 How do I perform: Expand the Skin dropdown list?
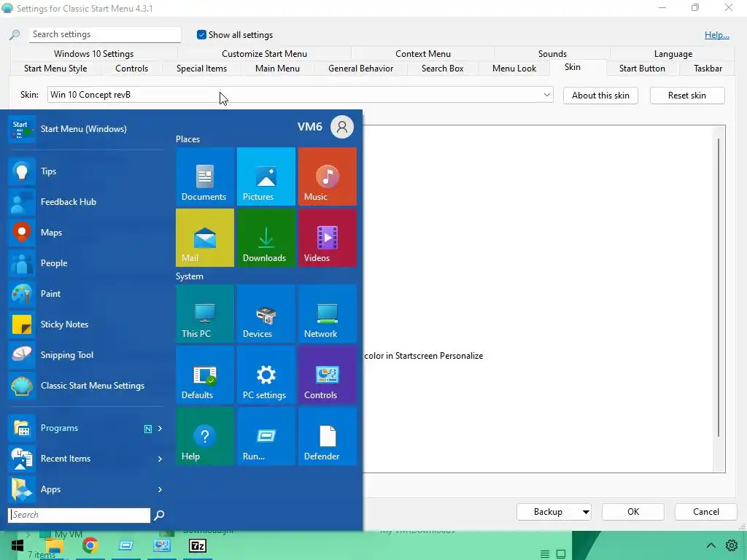547,95
